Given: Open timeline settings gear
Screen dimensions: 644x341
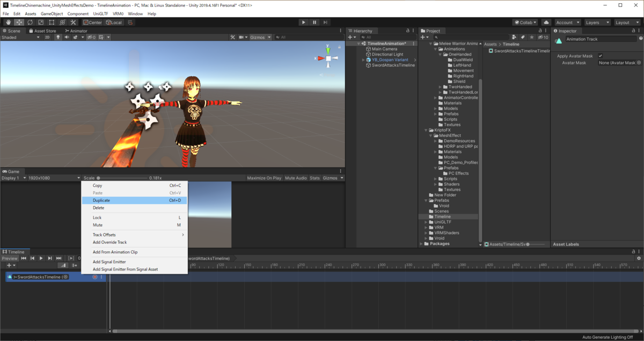Looking at the screenshot, I should point(639,258).
